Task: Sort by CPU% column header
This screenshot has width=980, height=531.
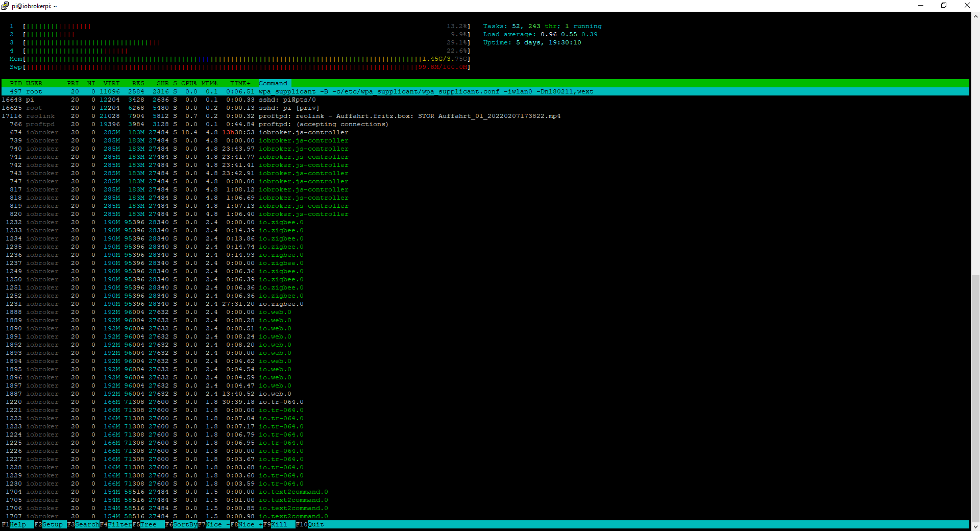Action: tap(189, 83)
